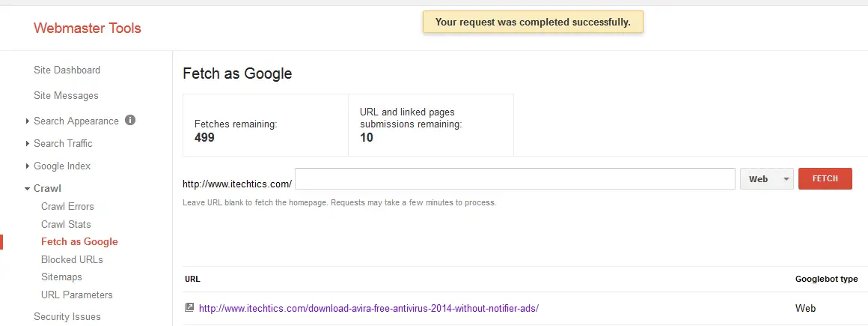
Task: Click the Web cell in avira row
Action: 805,308
